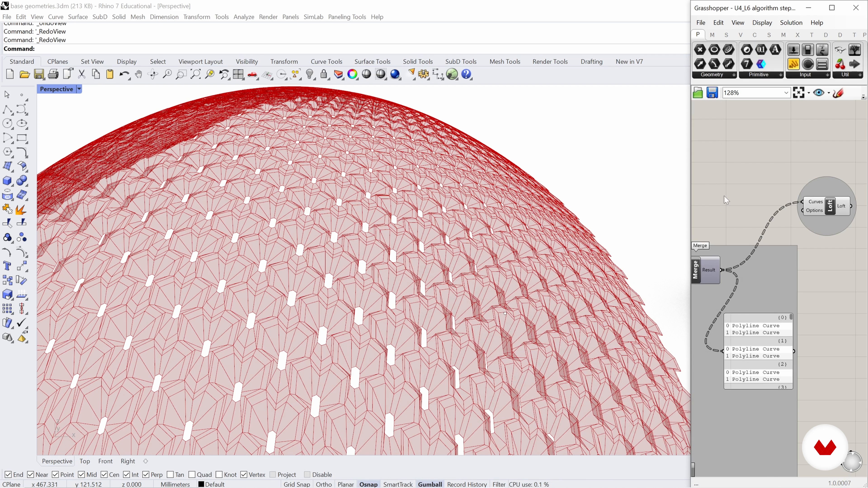Click the Print icon in Rhino toolbar

tap(53, 74)
